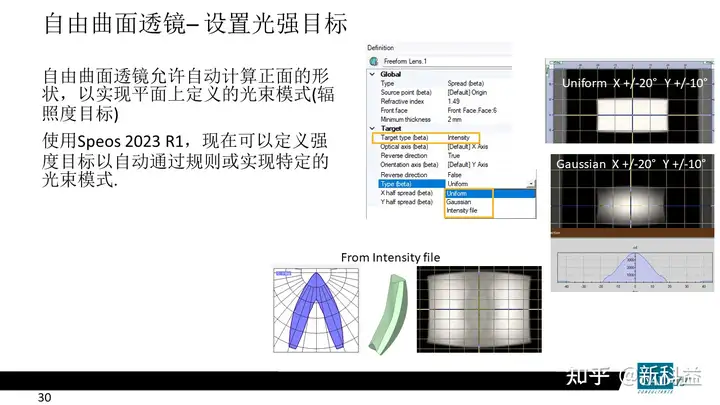Select the Refractive index row label

coord(402,101)
